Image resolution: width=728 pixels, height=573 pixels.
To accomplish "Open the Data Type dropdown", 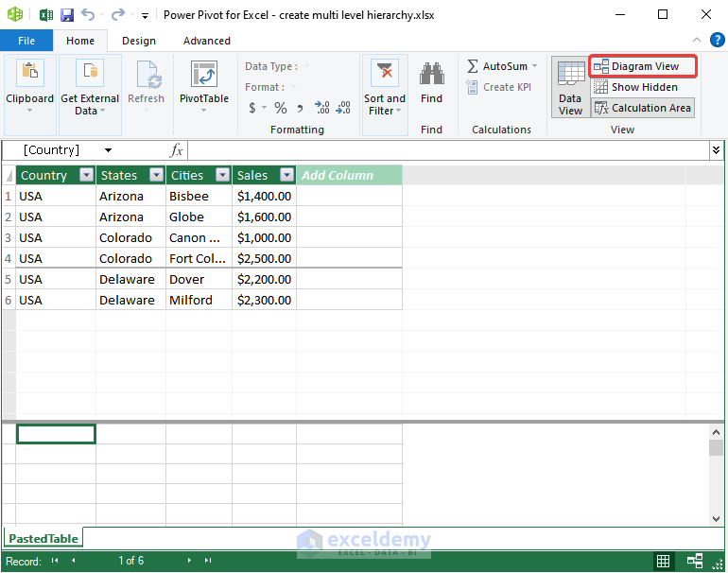I will pyautogui.click(x=307, y=66).
